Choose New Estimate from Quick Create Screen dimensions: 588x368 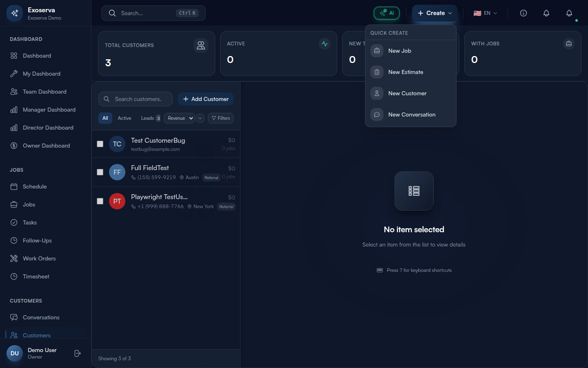click(x=405, y=72)
